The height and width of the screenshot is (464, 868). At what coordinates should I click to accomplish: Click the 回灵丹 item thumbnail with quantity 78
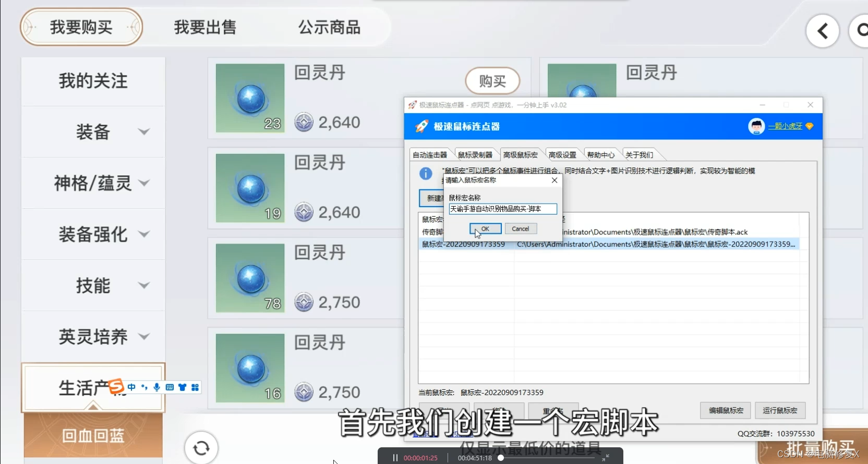(250, 278)
